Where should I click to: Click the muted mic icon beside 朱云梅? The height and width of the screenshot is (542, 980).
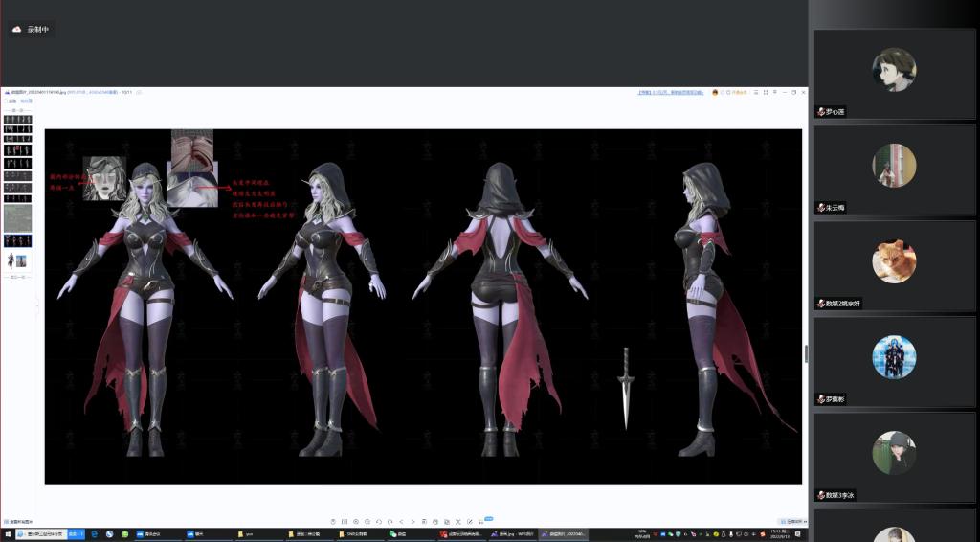[x=821, y=208]
